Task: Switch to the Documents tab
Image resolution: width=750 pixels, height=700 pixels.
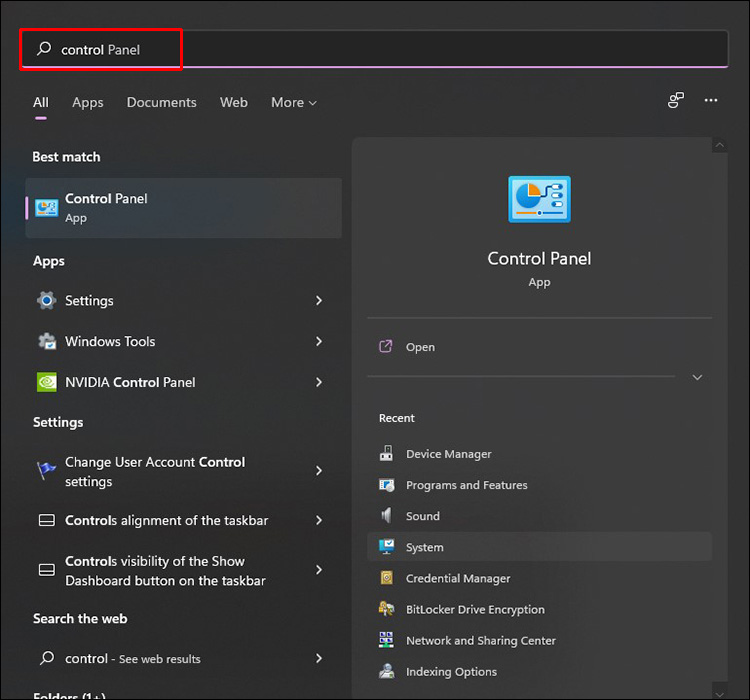Action: coord(162,102)
